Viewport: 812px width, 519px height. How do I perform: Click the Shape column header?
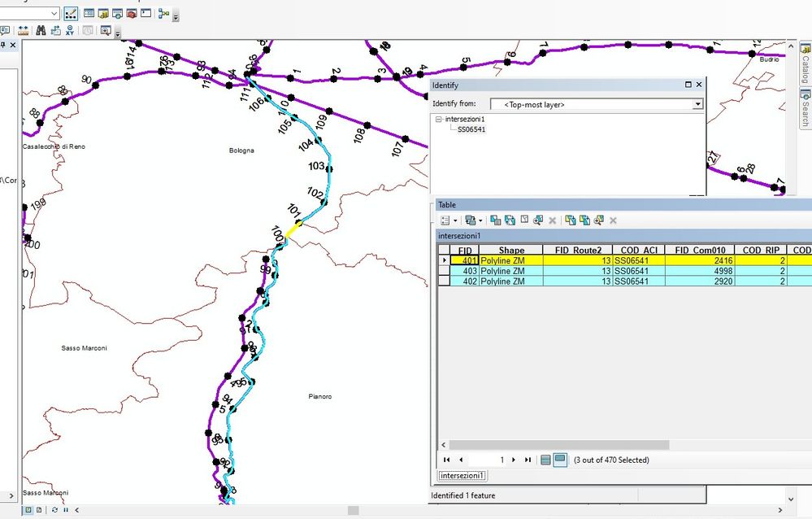click(511, 250)
